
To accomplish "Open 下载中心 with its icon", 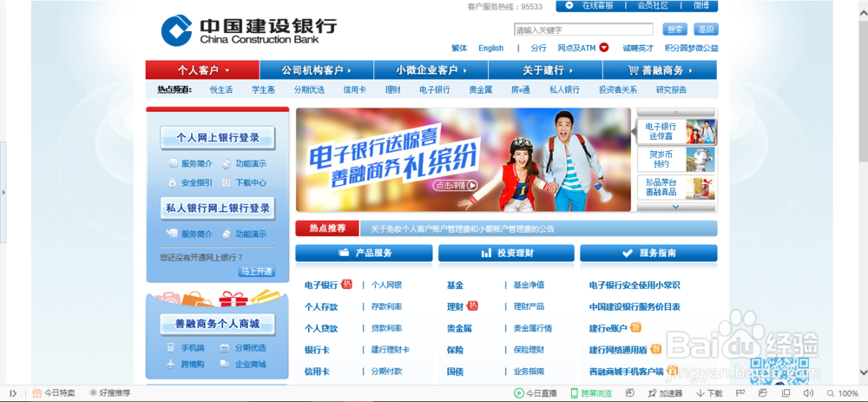I will [x=244, y=182].
